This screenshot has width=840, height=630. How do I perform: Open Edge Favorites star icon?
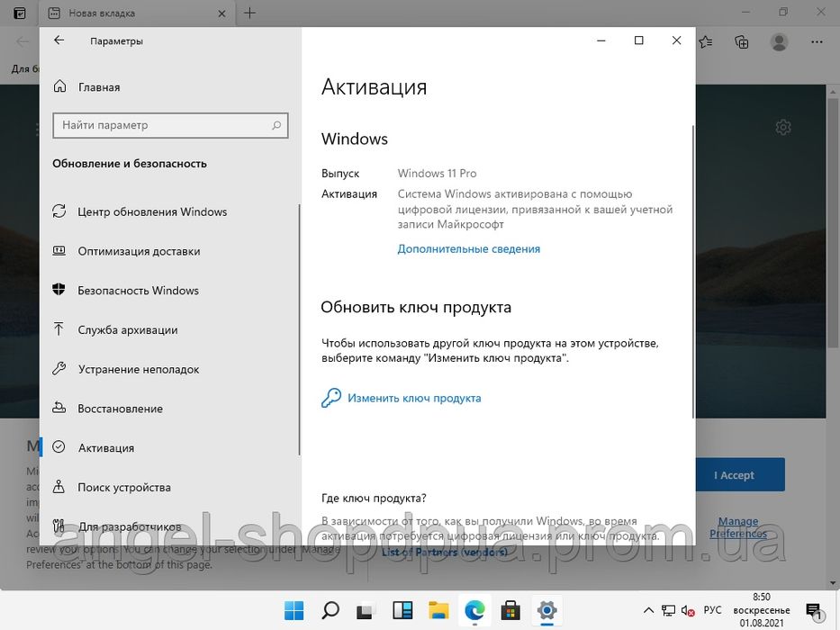pyautogui.click(x=706, y=41)
